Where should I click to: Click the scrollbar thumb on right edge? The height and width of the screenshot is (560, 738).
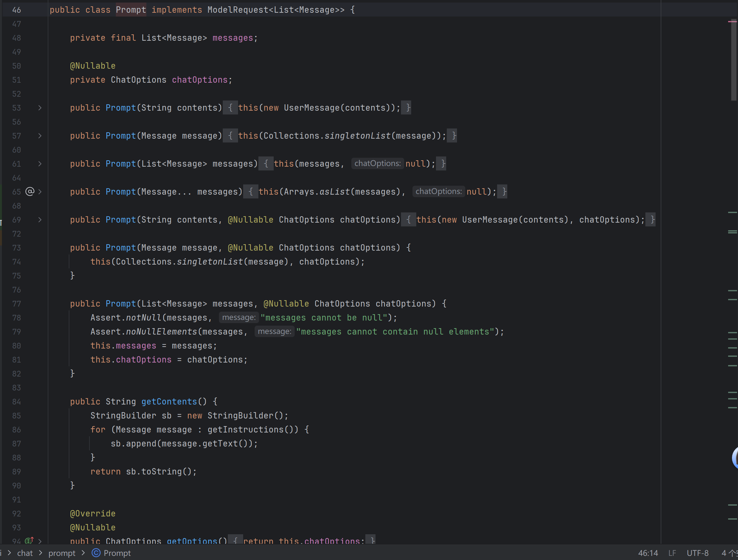pyautogui.click(x=733, y=60)
